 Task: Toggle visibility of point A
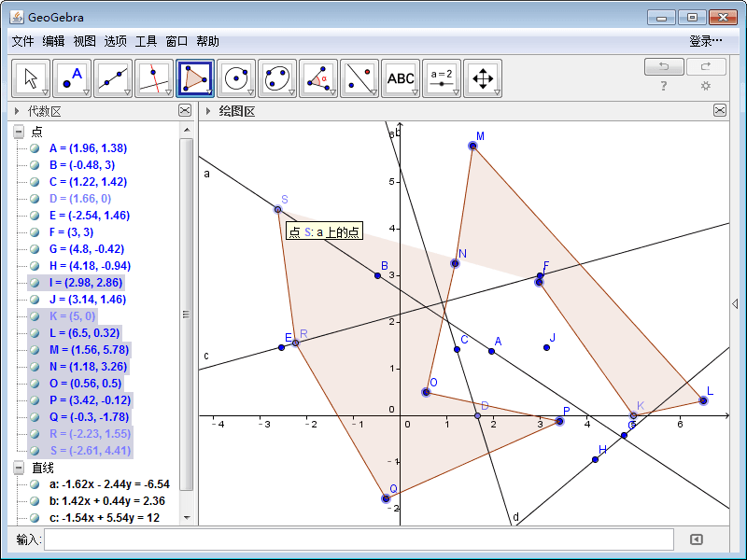click(x=35, y=148)
